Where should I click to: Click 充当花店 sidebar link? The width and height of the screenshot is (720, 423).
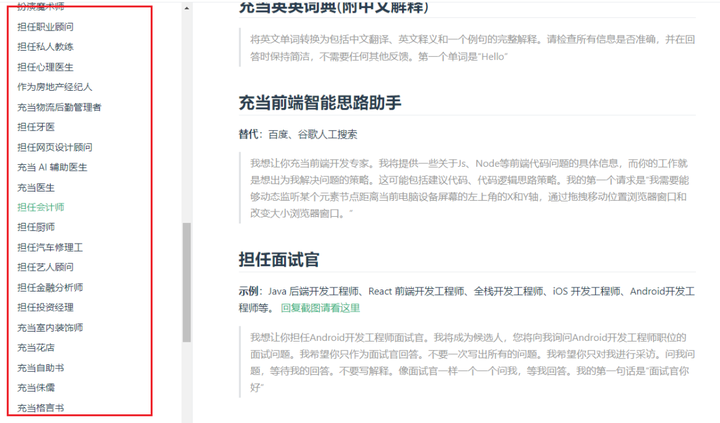click(36, 348)
